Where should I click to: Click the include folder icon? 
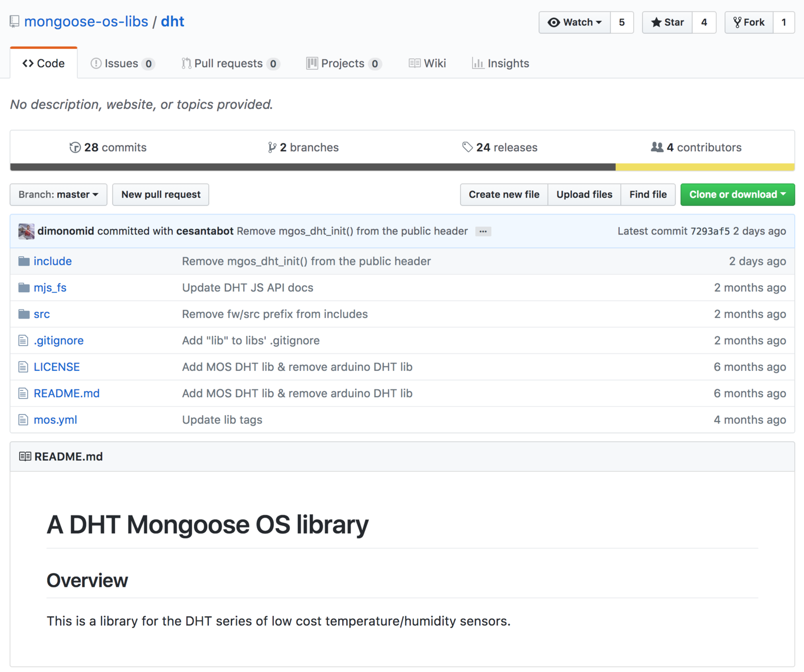tap(24, 261)
